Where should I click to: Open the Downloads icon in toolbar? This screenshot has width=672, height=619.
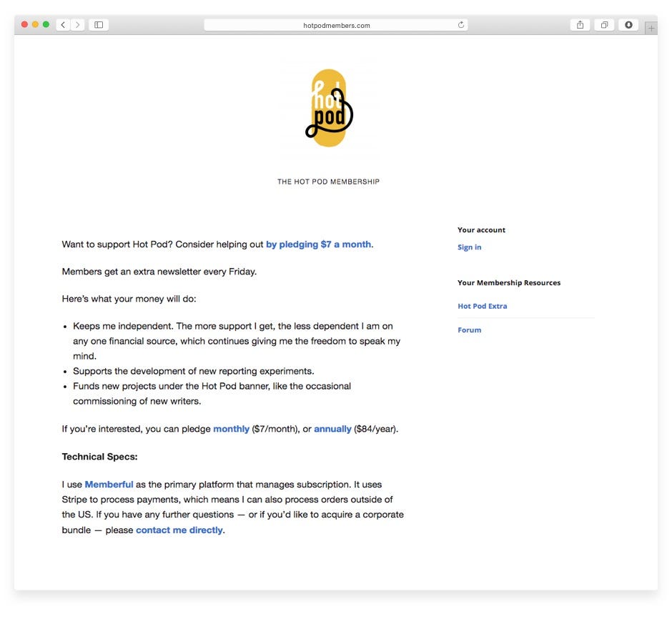coord(628,25)
